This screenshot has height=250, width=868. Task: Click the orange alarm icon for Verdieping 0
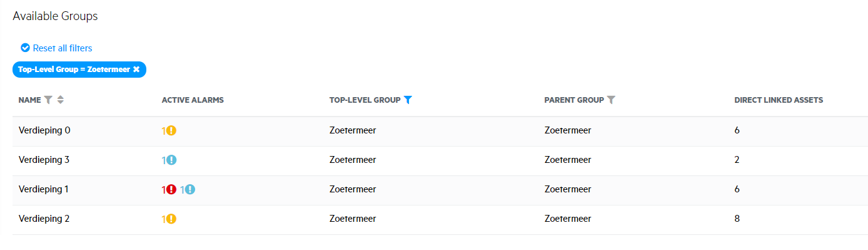171,131
